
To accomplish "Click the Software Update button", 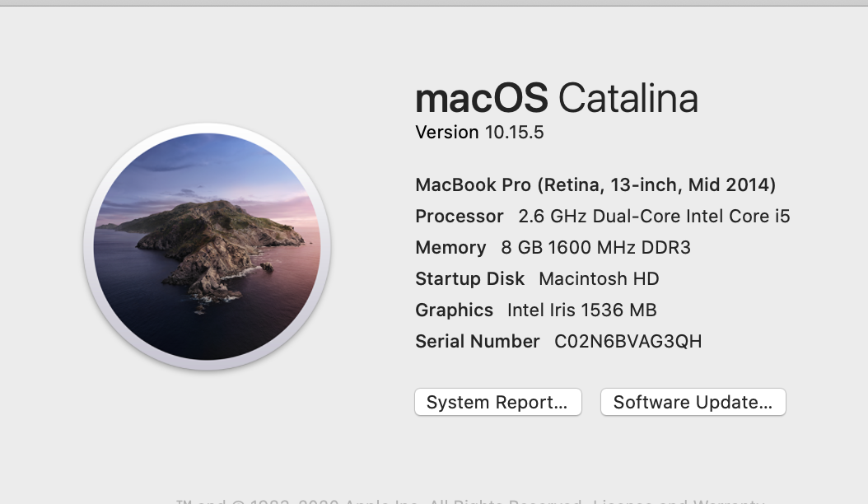I will (x=693, y=402).
